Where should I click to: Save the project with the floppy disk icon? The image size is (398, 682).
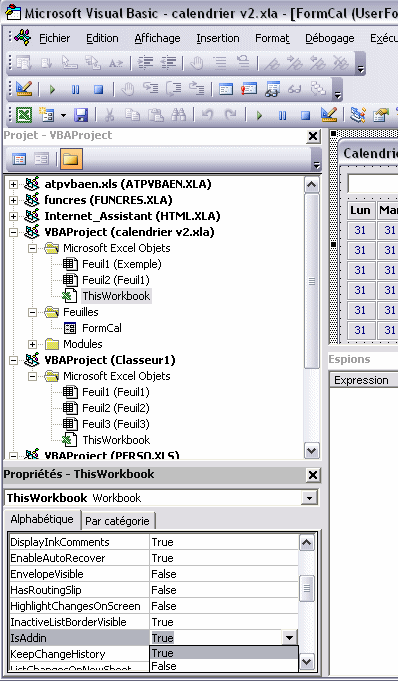click(81, 115)
